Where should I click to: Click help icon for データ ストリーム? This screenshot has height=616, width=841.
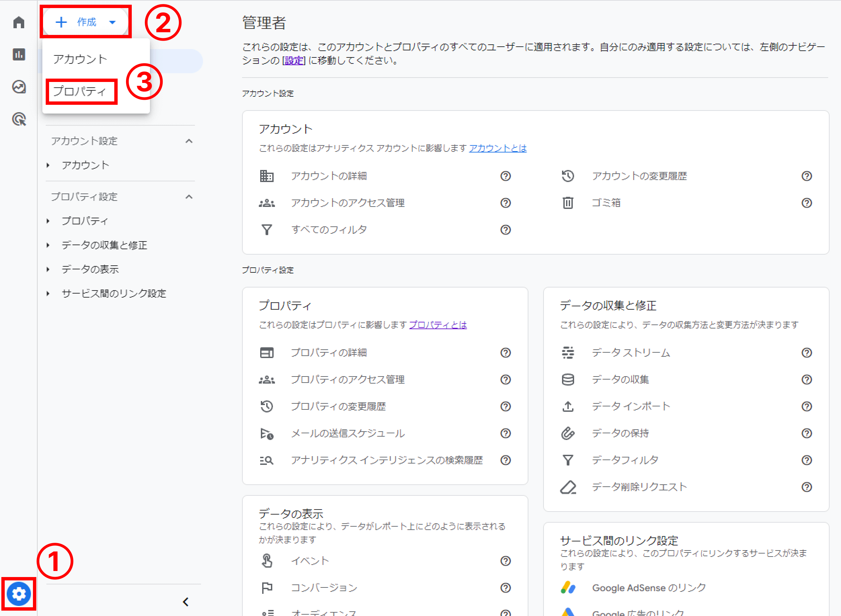807,353
